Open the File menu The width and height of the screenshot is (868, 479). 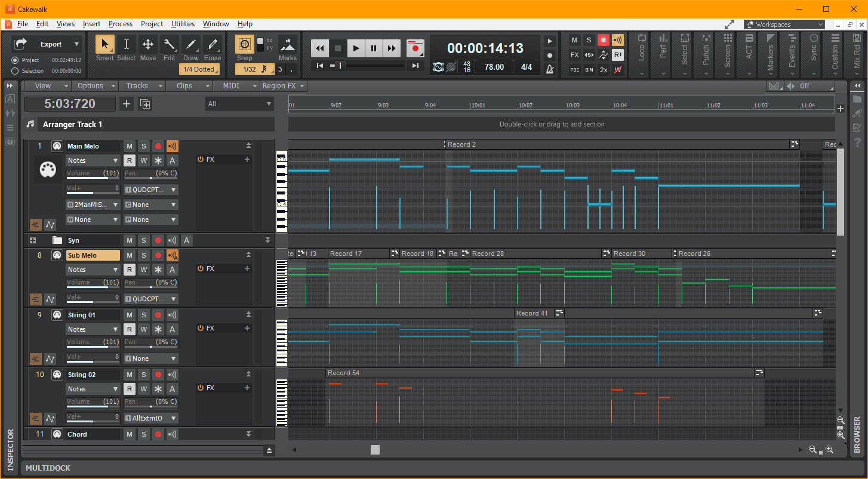(23, 24)
